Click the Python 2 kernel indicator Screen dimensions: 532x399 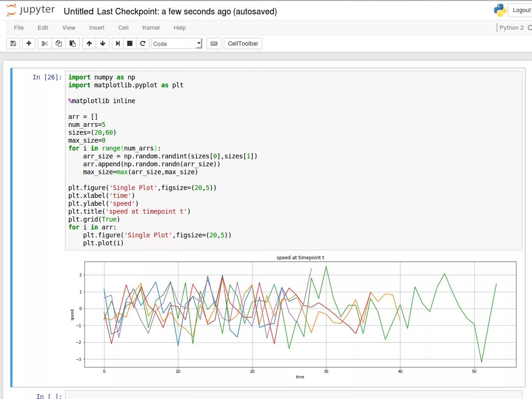point(511,28)
